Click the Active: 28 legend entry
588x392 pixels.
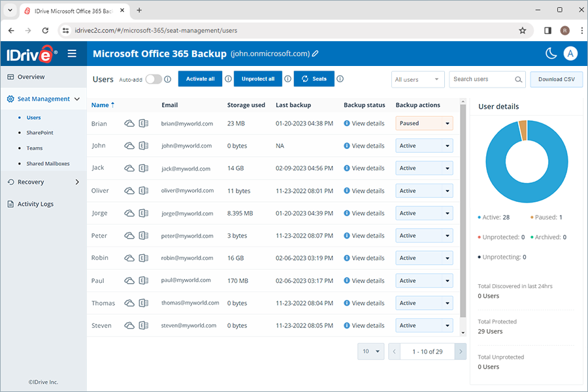493,217
